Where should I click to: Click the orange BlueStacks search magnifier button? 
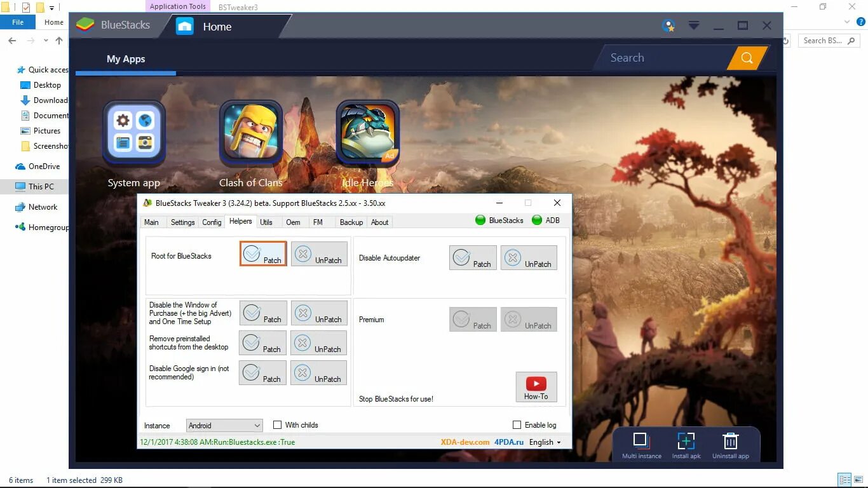point(747,58)
